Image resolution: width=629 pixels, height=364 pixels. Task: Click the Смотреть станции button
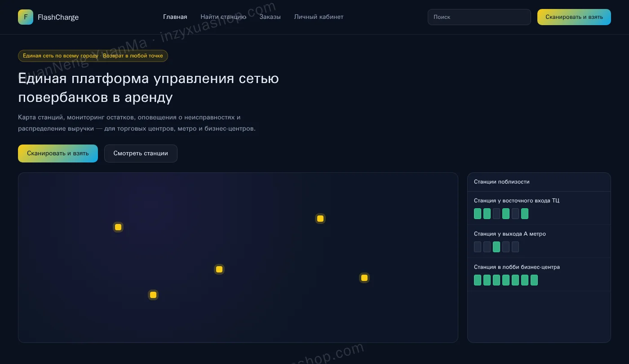[x=141, y=153]
